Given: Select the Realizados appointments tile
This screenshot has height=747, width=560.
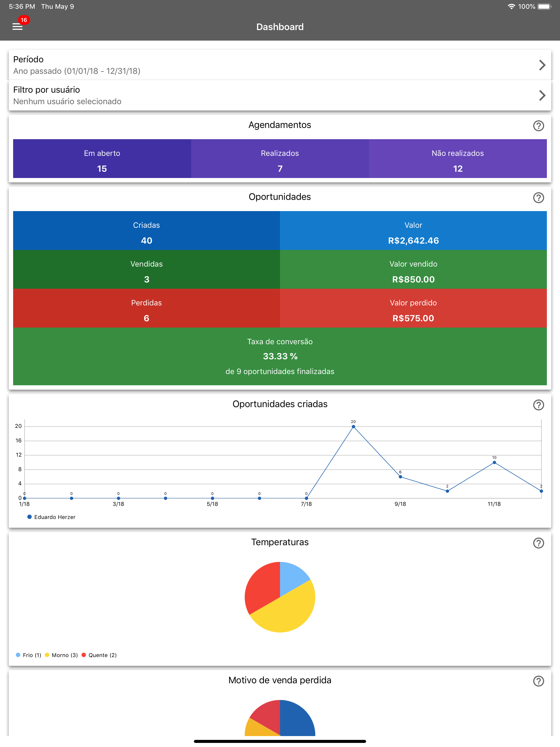Looking at the screenshot, I should (x=280, y=158).
